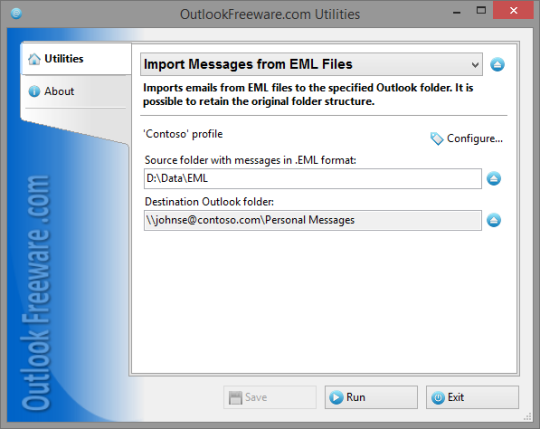Click the disabled Save button
This screenshot has height=429, width=540.
click(x=270, y=397)
